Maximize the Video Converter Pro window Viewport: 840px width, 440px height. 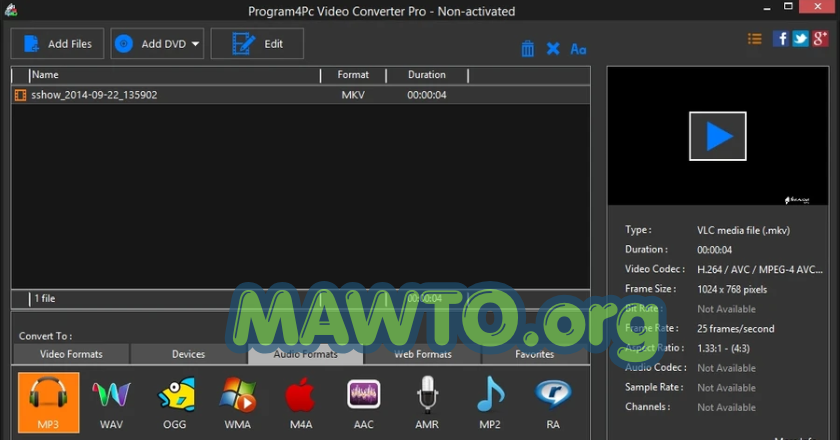pyautogui.click(x=788, y=6)
